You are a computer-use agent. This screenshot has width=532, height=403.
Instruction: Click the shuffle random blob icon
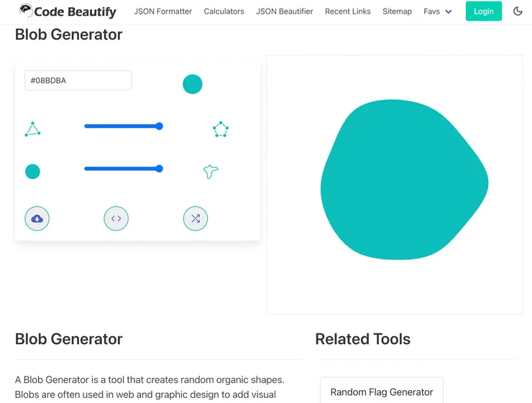click(196, 218)
